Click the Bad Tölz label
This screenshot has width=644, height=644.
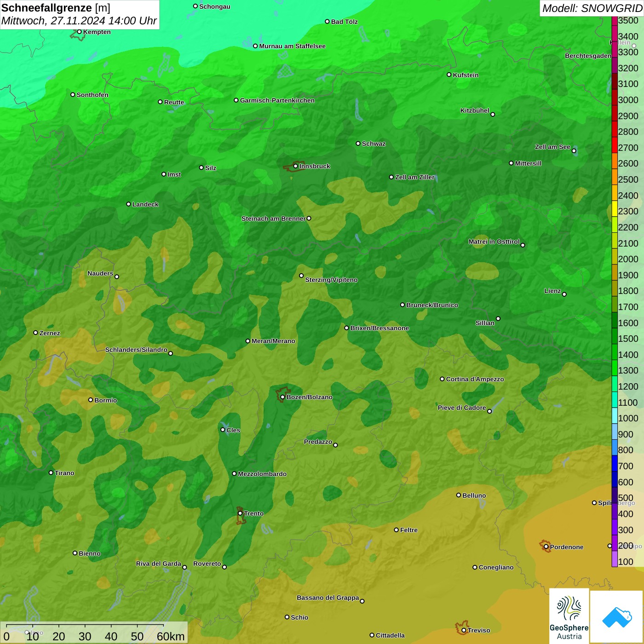[x=344, y=22]
